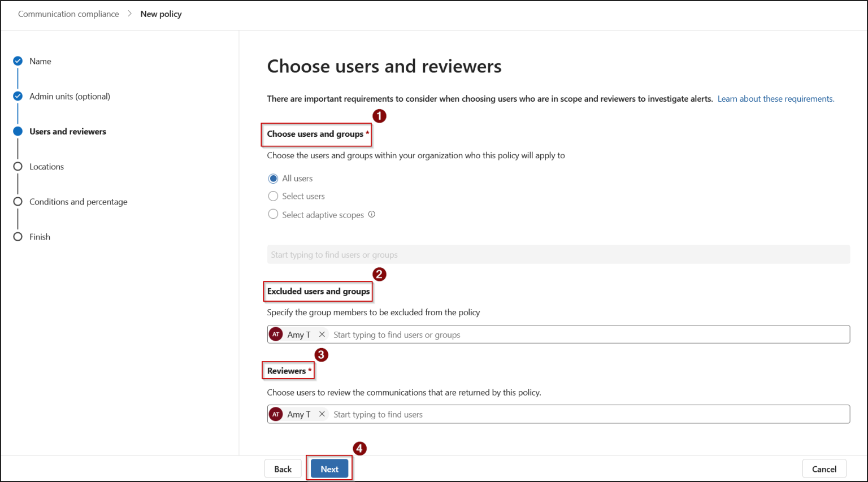Viewport: 868px width, 482px height.
Task: Click the info icon next to Select adaptive scopes
Action: 372,214
